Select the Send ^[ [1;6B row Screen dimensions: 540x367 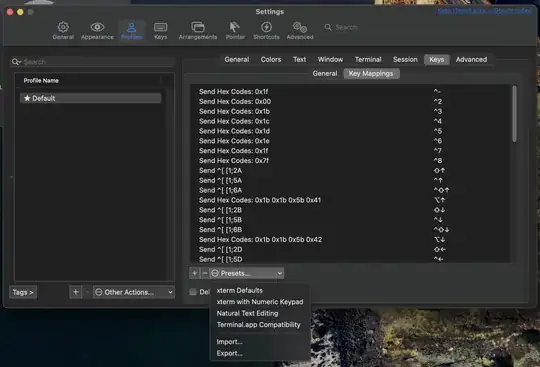[351, 230]
